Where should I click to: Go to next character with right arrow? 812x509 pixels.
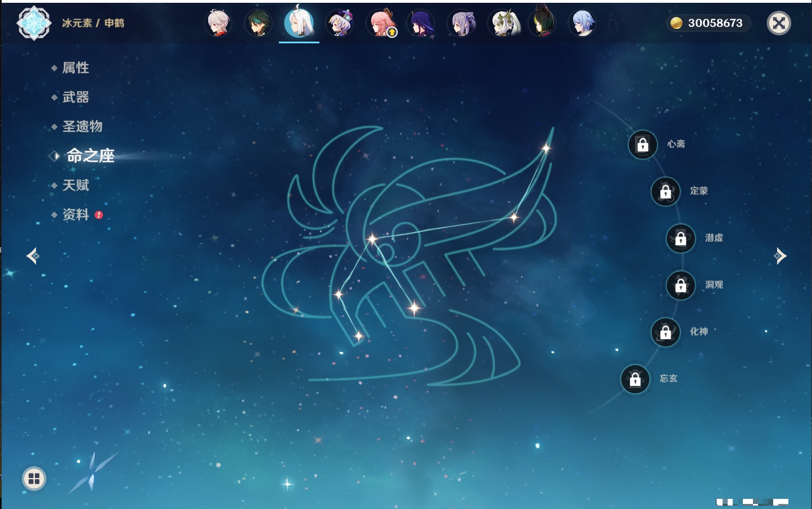point(780,256)
